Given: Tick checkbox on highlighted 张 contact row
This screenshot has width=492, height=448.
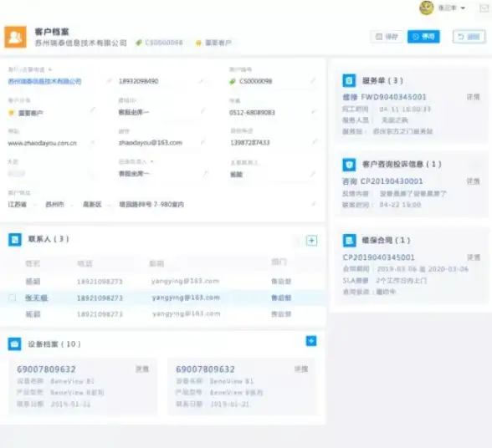Looking at the screenshot, I should point(12,298).
